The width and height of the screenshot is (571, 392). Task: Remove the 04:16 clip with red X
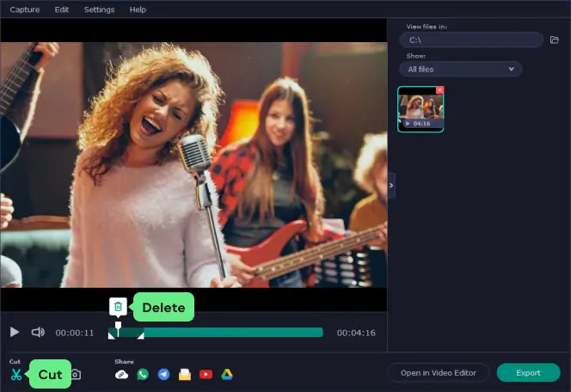point(440,90)
